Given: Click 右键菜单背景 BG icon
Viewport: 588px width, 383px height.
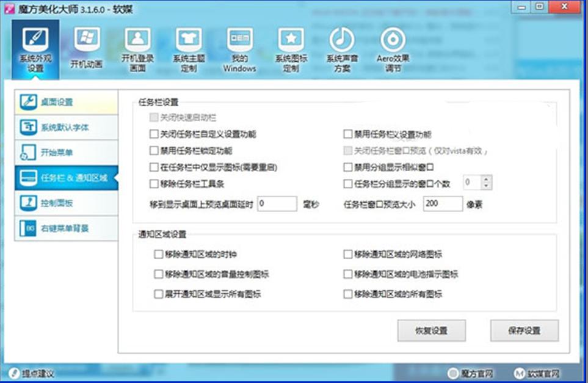Looking at the screenshot, I should (x=29, y=228).
